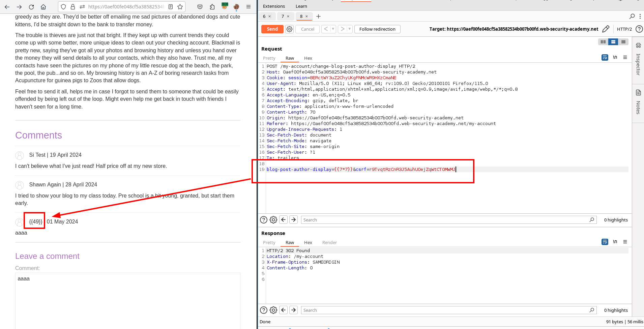
Task: Reload the browser page
Action: (x=31, y=7)
